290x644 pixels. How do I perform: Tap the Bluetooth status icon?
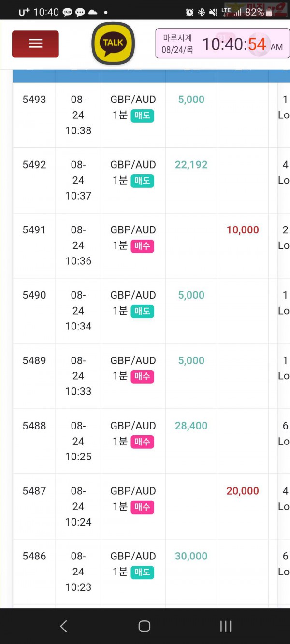tap(202, 13)
